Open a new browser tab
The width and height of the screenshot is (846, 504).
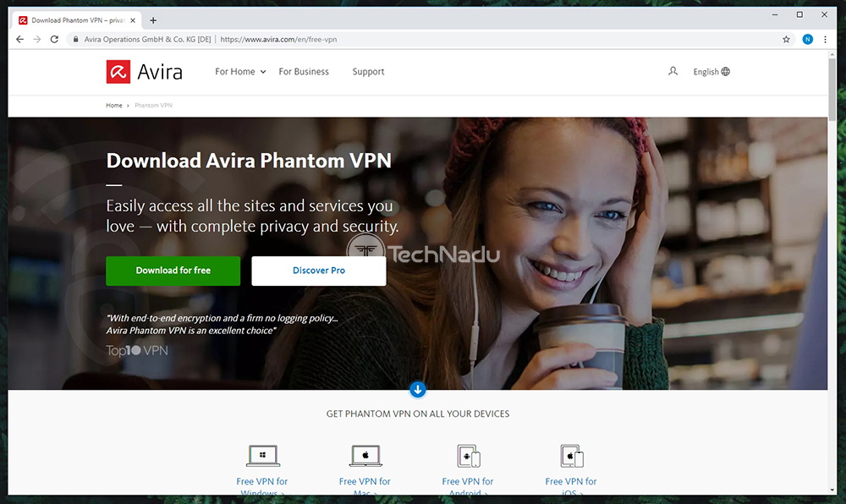coord(153,20)
